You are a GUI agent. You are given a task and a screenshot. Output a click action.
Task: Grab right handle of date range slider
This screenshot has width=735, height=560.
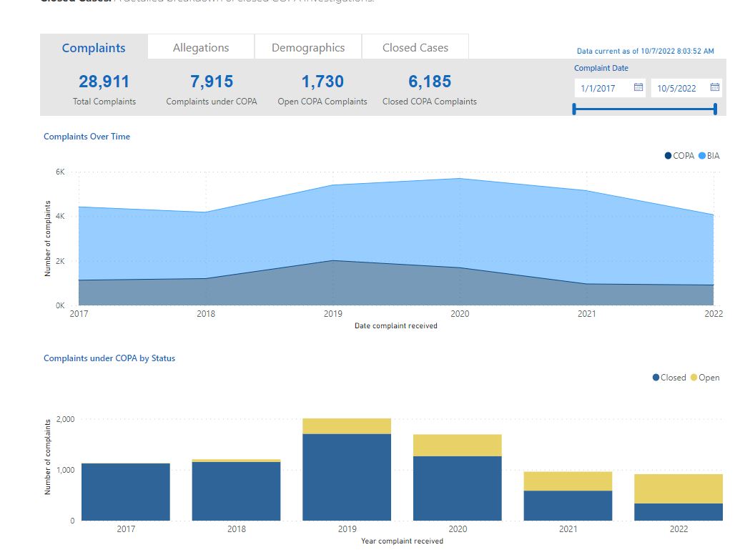point(715,109)
